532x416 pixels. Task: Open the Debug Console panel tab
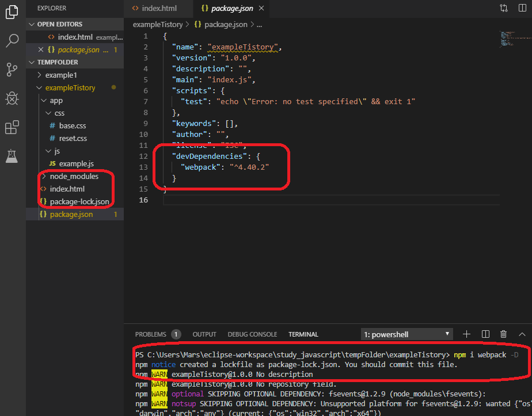click(x=252, y=334)
